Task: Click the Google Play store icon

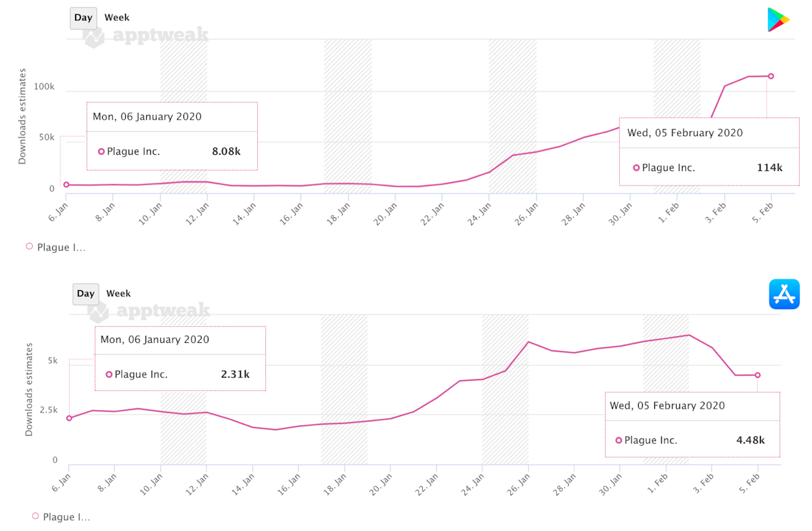Action: click(778, 18)
